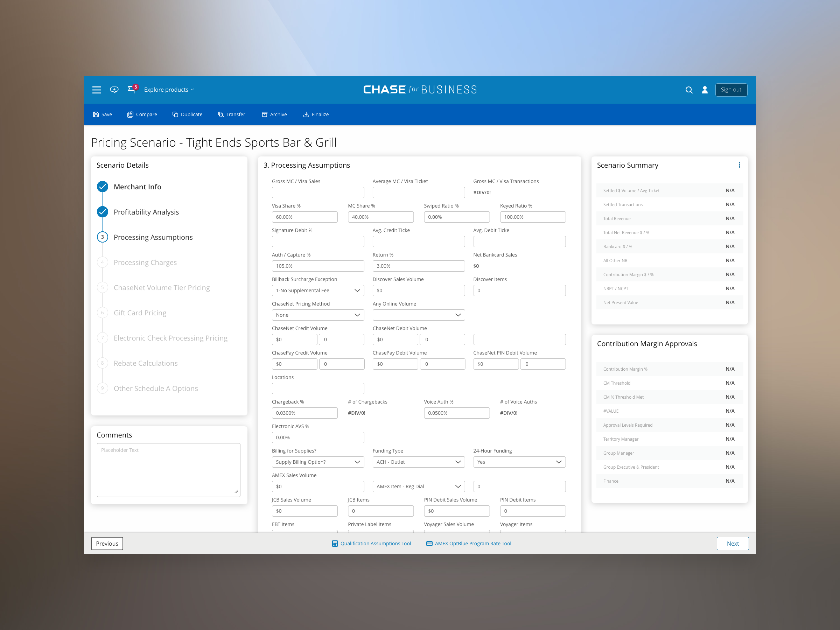Click the Finalize toolbar item
This screenshot has height=630, width=840.
(316, 114)
